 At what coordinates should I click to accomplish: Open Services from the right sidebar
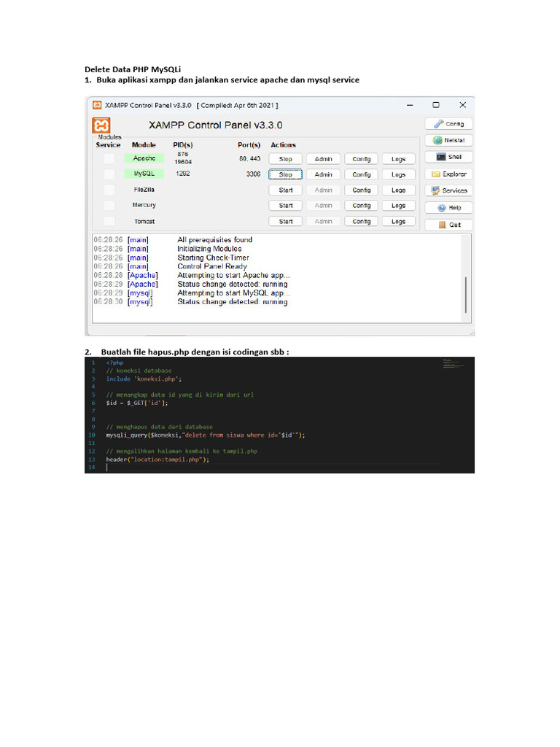(x=448, y=190)
